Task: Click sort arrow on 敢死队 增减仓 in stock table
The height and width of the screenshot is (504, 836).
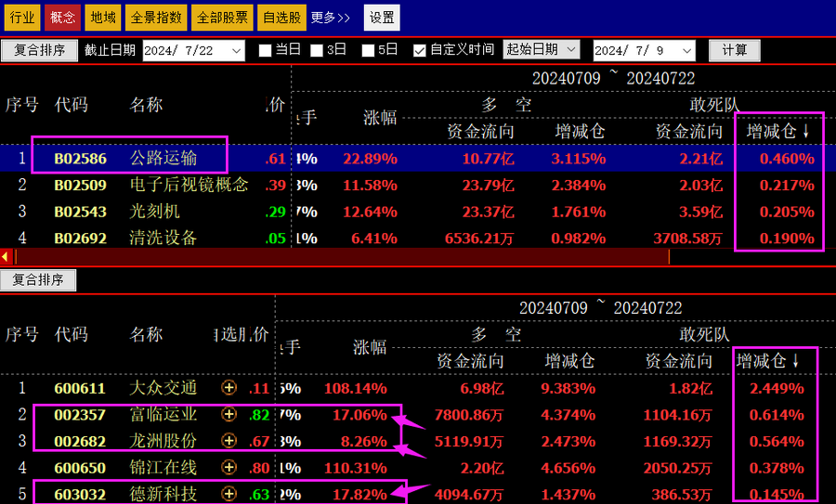Action: 796,360
